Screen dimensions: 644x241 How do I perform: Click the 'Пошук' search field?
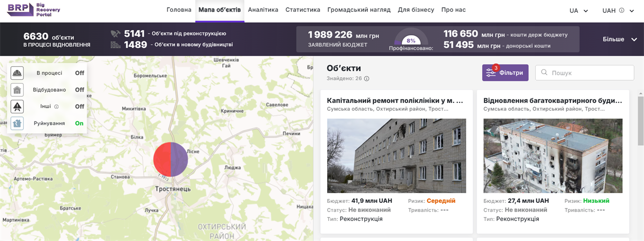(x=585, y=73)
